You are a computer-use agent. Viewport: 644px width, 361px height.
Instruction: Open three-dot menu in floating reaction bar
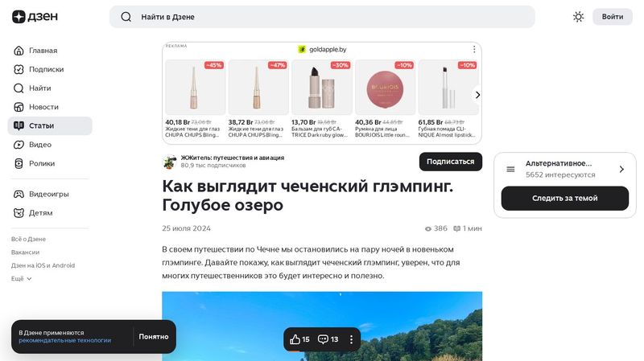point(351,339)
